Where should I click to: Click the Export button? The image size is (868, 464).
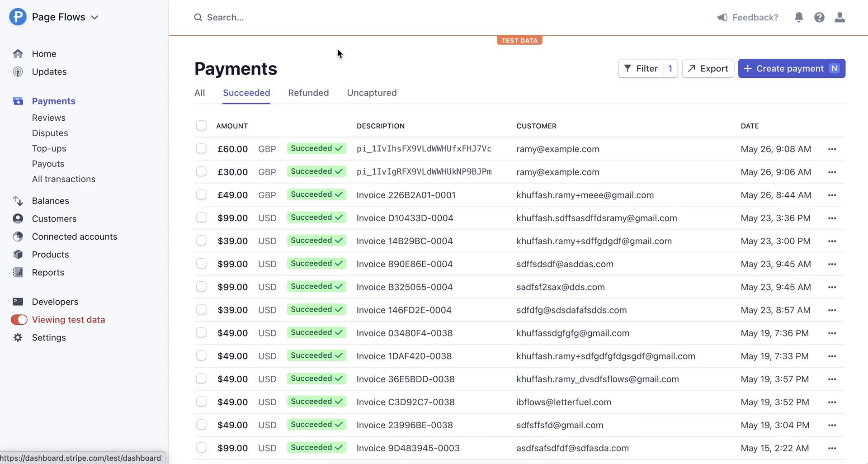(x=708, y=68)
